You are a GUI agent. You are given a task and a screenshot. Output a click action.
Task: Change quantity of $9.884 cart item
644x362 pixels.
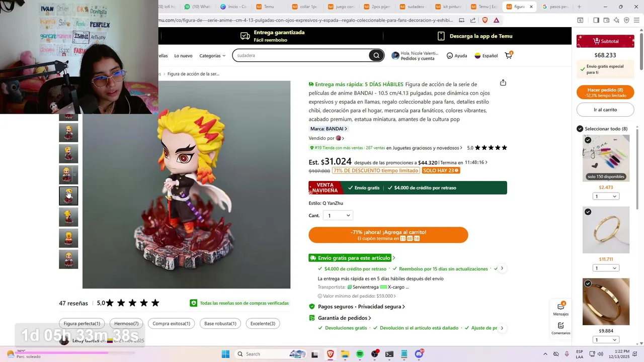tap(606, 340)
